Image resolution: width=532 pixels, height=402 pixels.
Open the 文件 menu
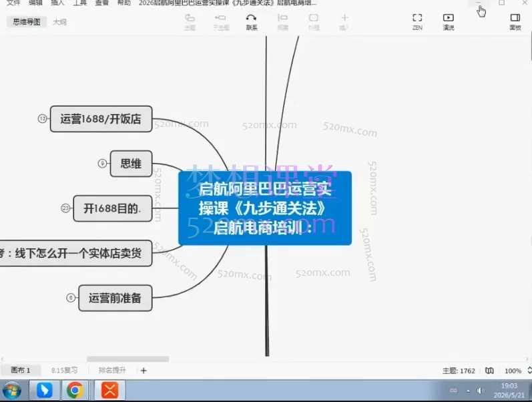pyautogui.click(x=13, y=3)
